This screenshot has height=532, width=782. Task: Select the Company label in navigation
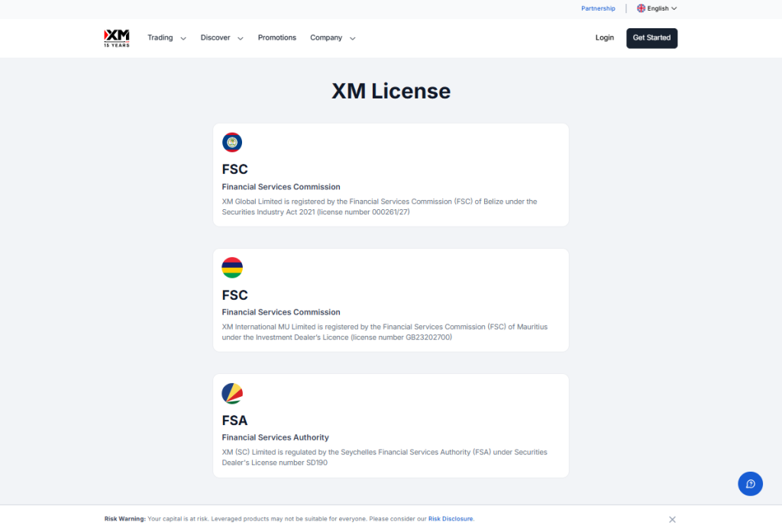pyautogui.click(x=326, y=37)
